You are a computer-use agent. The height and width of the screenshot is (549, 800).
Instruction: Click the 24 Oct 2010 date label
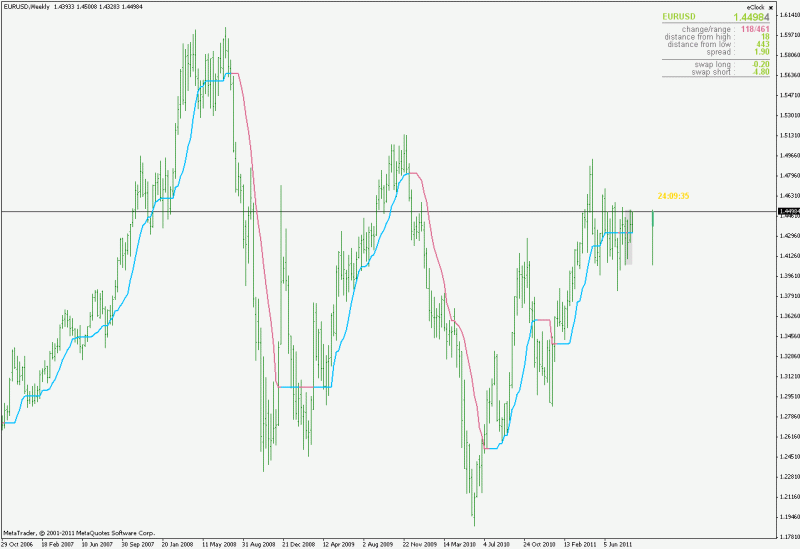pos(539,544)
